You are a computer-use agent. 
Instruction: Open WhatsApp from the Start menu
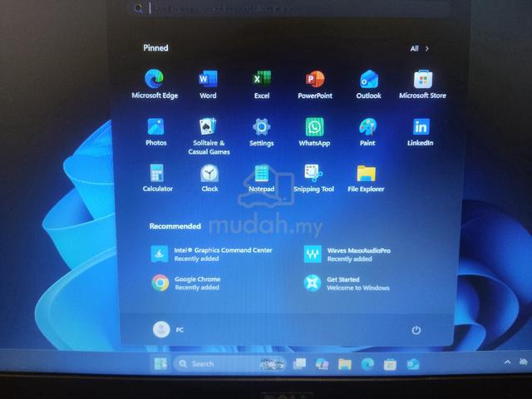(314, 132)
